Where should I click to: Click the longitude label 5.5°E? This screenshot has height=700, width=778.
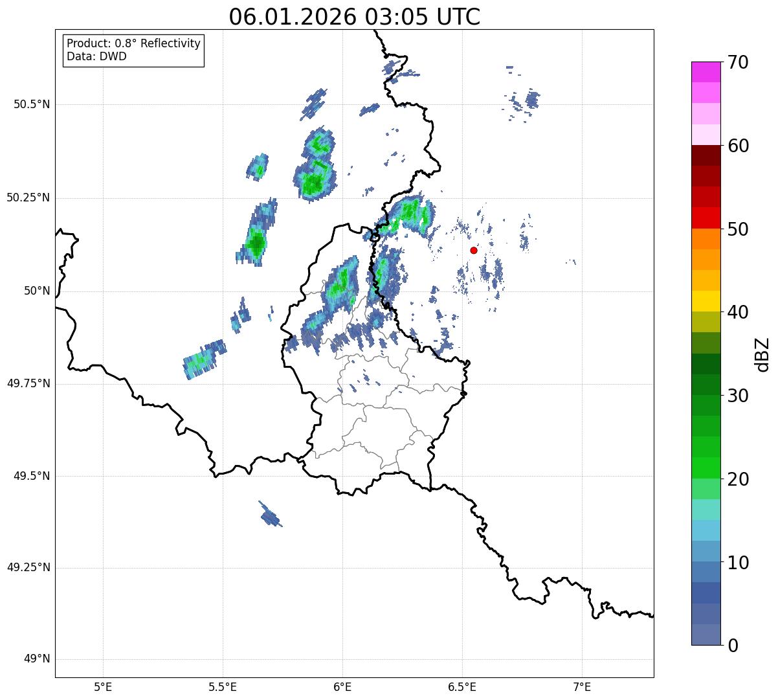223,686
